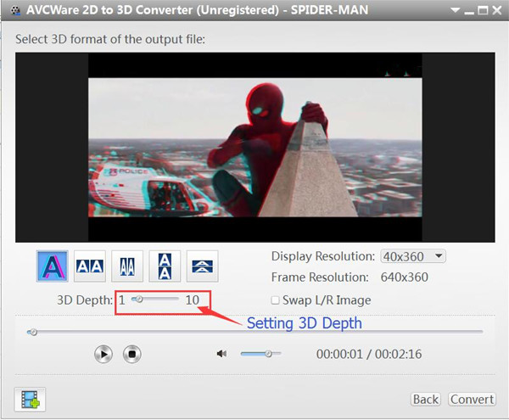Play the video preview
This screenshot has width=509, height=420.
(x=103, y=354)
